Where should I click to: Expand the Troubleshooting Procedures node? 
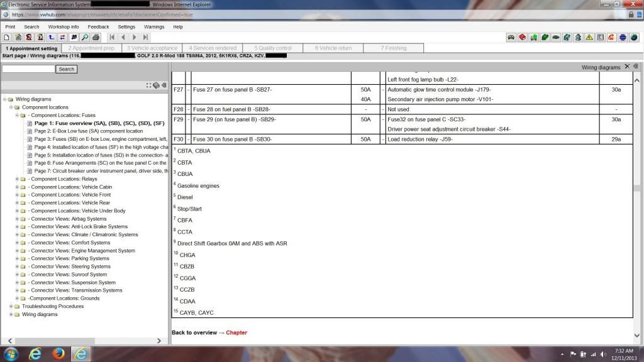[x=11, y=306]
